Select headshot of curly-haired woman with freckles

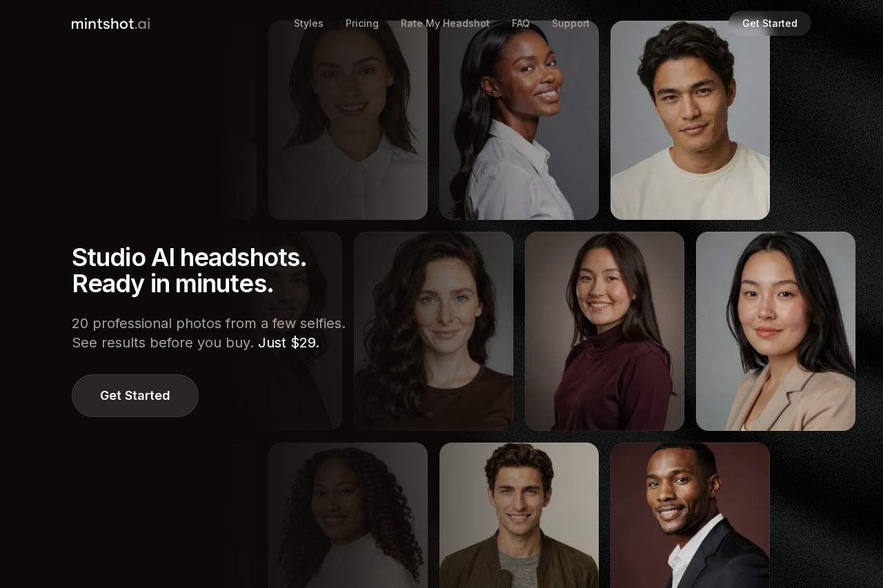pyautogui.click(x=433, y=331)
